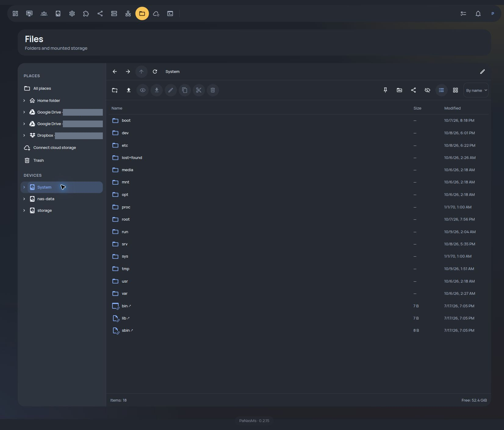The image size is (504, 430).
Task: Open the shares icon in top navigation bar
Action: (x=100, y=13)
